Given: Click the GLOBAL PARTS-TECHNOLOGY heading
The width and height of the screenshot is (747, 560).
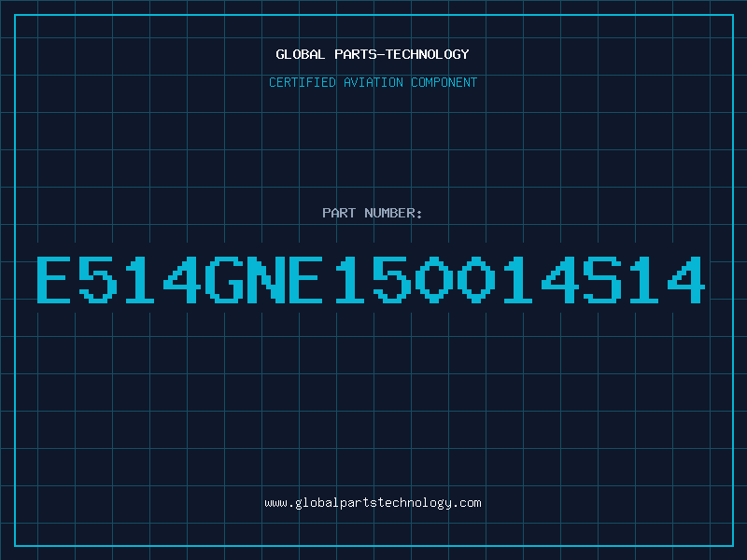Looking at the screenshot, I should click(373, 54).
